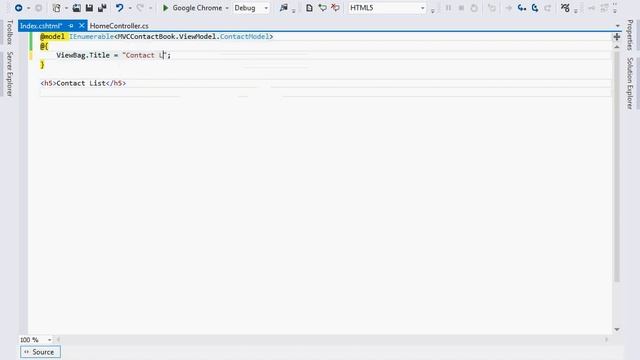Click the editor split window plus icon
640x360 pixels.
[x=617, y=37]
